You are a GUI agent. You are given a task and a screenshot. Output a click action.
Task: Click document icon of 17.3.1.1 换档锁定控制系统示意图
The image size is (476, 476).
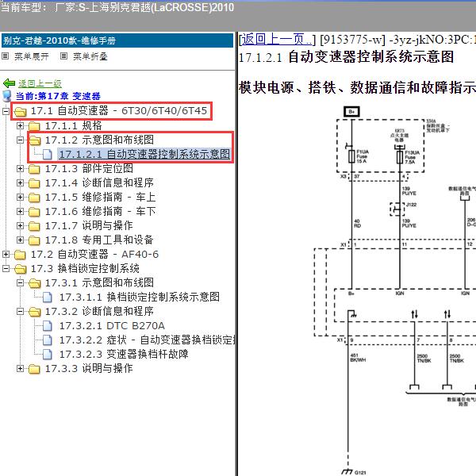[x=48, y=297]
